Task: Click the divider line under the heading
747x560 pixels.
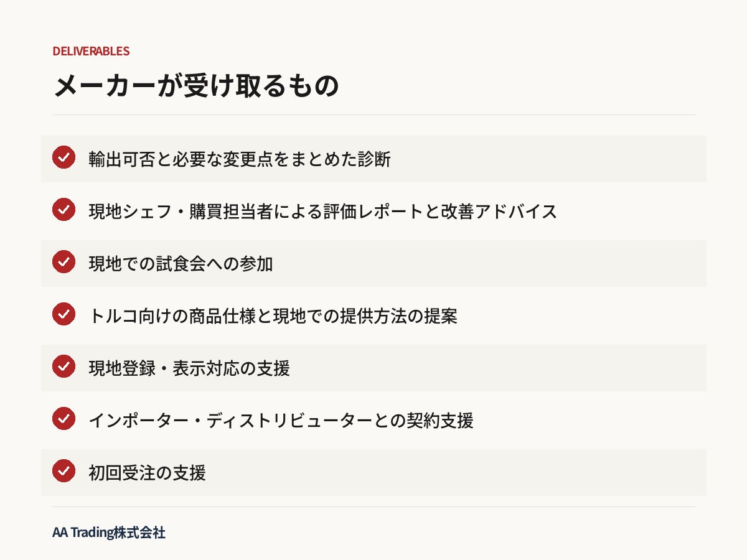Action: 374,114
